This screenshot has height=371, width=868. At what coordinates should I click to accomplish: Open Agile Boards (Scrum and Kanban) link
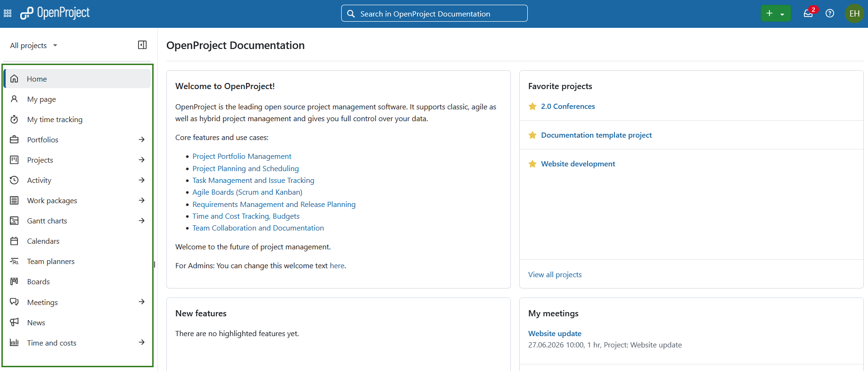(247, 192)
